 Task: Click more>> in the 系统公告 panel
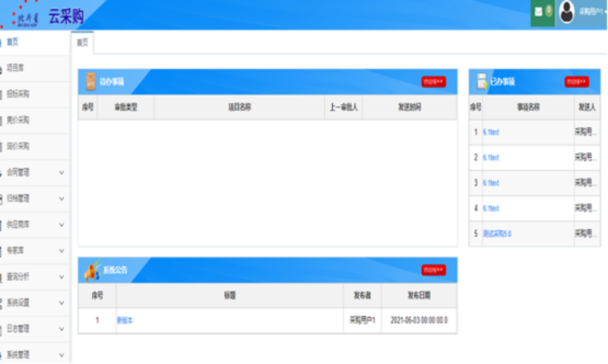click(x=433, y=270)
